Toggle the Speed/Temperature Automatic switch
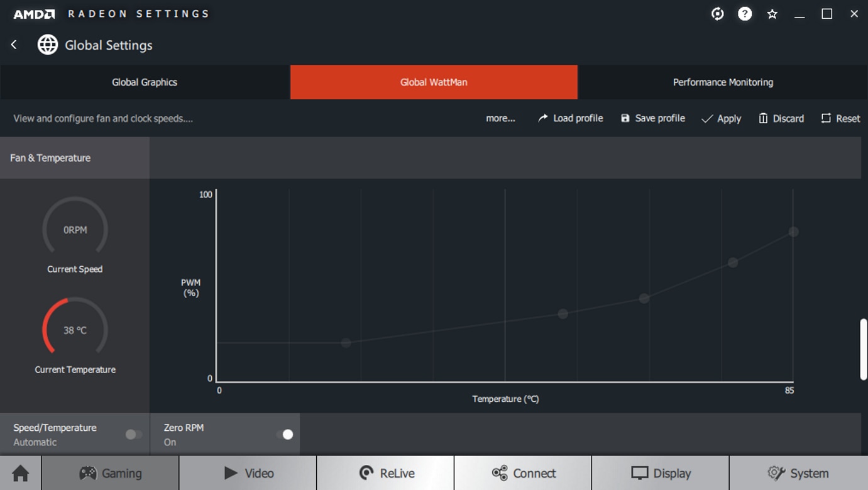This screenshot has height=490, width=868. tap(133, 434)
